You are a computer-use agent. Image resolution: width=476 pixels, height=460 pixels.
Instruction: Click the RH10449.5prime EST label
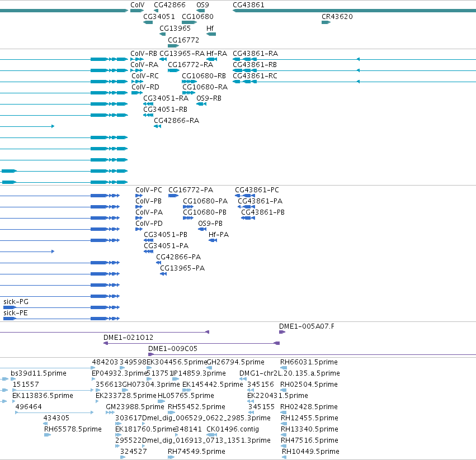tap(310, 452)
